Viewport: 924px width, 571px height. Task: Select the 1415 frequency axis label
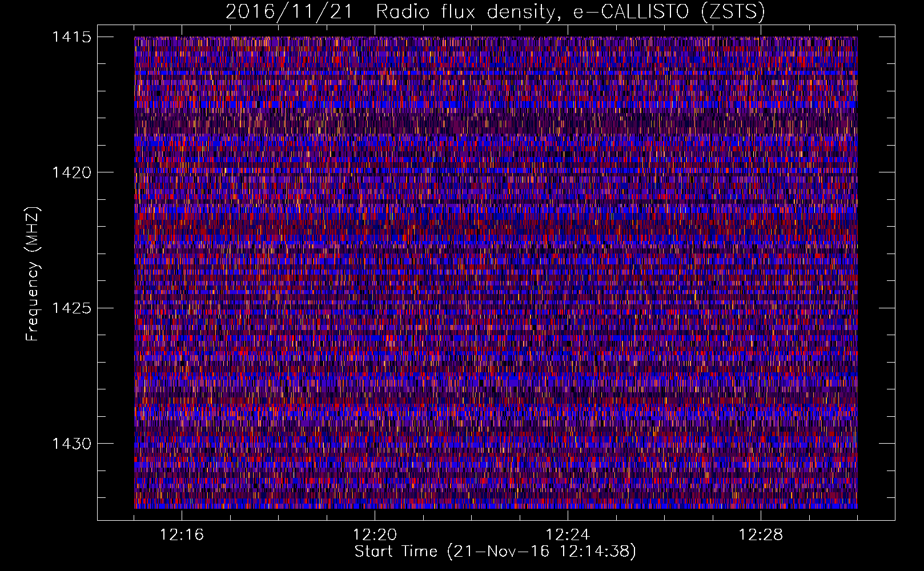pyautogui.click(x=71, y=37)
